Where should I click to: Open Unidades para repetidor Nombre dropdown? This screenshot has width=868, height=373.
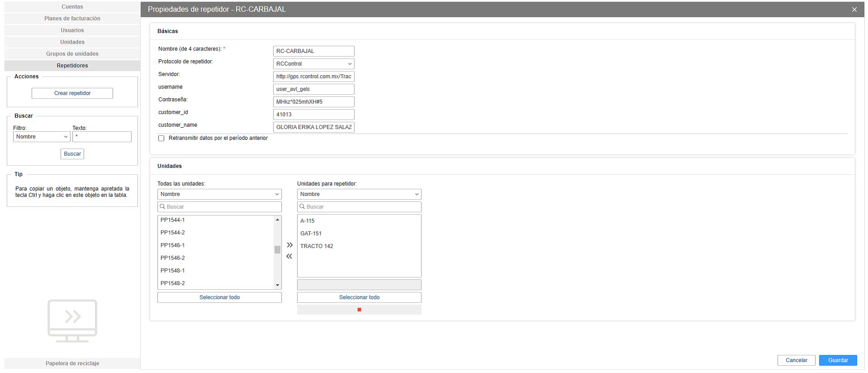tap(359, 194)
